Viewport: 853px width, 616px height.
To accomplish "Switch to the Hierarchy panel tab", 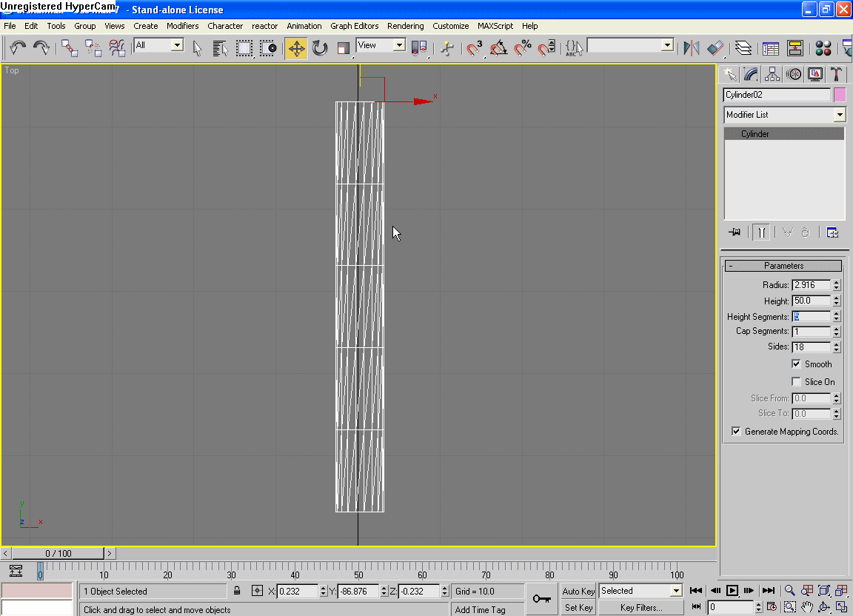I will coord(772,74).
